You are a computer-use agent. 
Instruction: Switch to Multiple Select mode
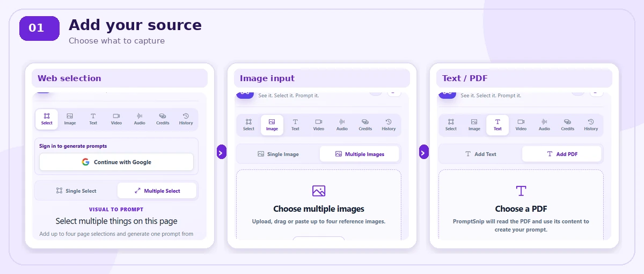157,191
